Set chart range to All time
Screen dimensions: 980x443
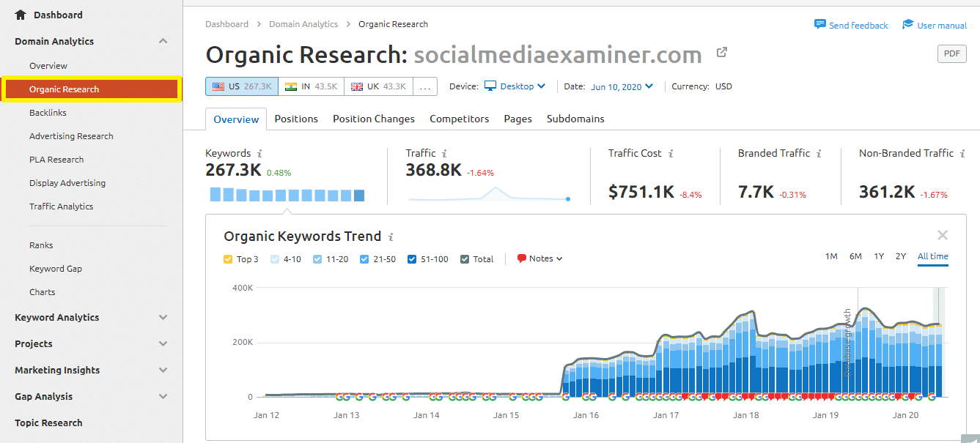933,256
